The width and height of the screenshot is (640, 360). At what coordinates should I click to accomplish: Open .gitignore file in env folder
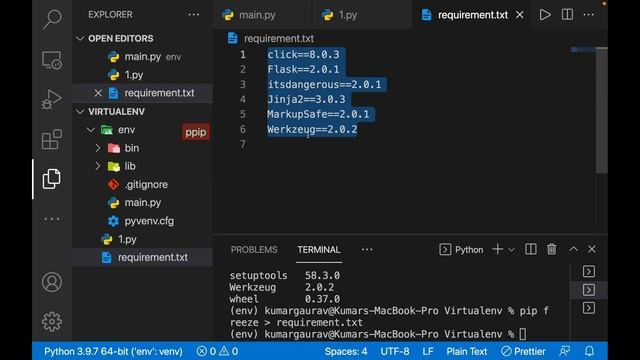click(142, 184)
